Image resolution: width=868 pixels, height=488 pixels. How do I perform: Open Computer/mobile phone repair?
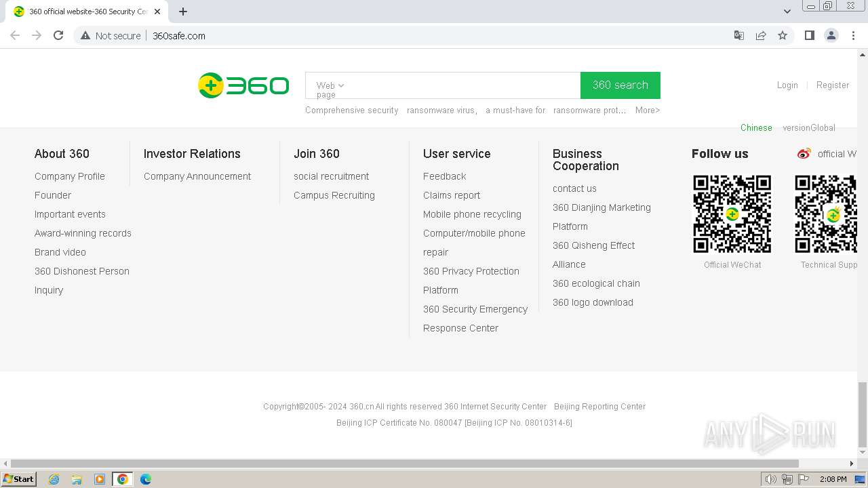(474, 243)
